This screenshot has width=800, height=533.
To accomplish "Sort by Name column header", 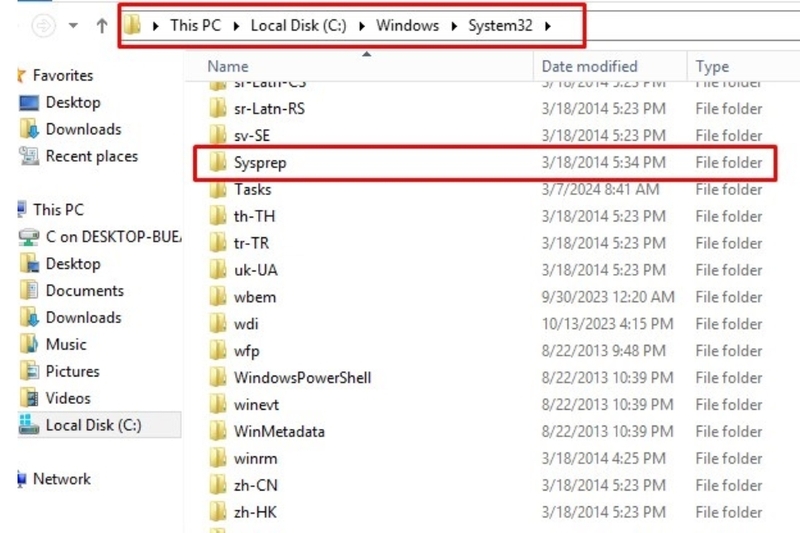I will [x=228, y=66].
